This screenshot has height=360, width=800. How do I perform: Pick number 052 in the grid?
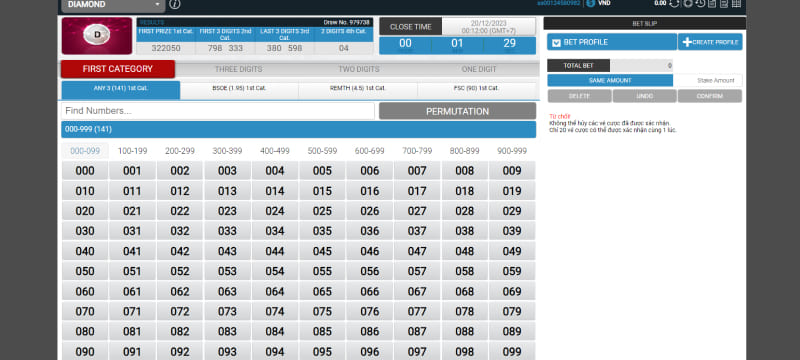point(180,271)
